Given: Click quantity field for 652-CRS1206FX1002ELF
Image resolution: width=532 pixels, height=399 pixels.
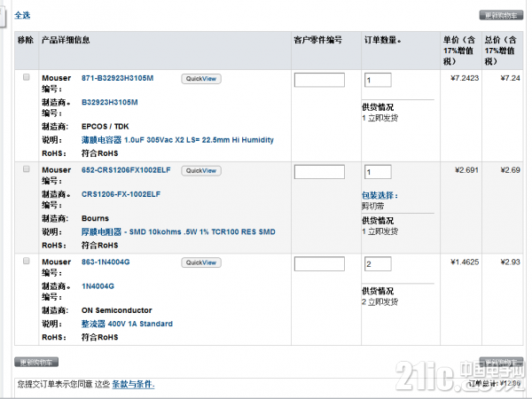Looking at the screenshot, I should 378,172.
